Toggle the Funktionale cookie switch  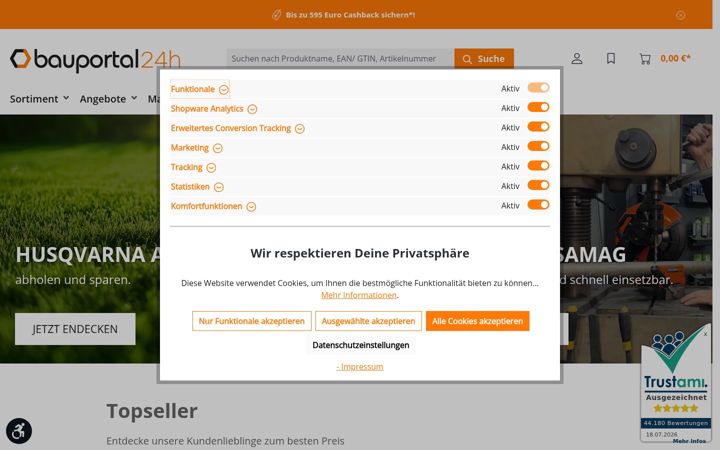[538, 88]
